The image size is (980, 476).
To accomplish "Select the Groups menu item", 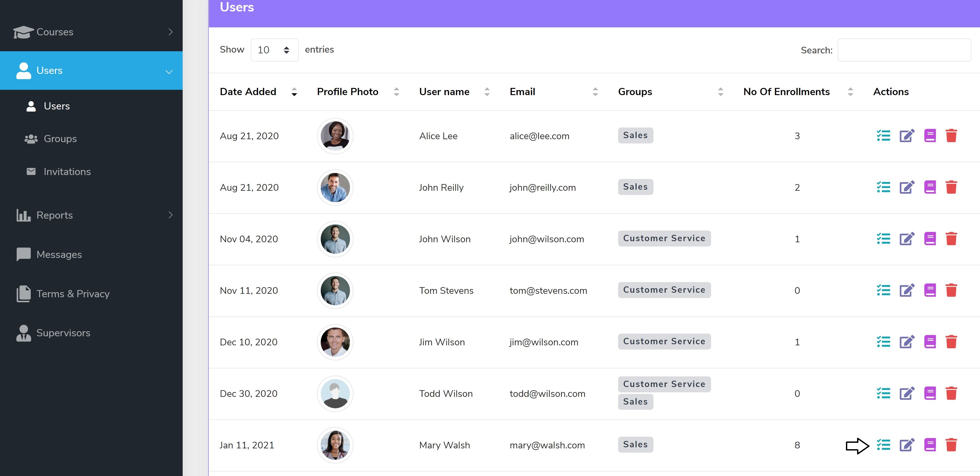I will pyautogui.click(x=60, y=138).
